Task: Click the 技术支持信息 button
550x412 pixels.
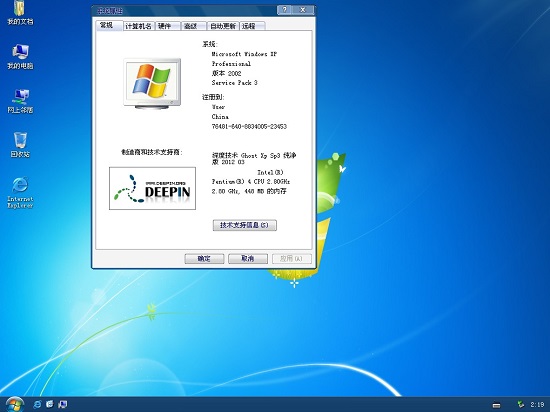Action: click(244, 225)
